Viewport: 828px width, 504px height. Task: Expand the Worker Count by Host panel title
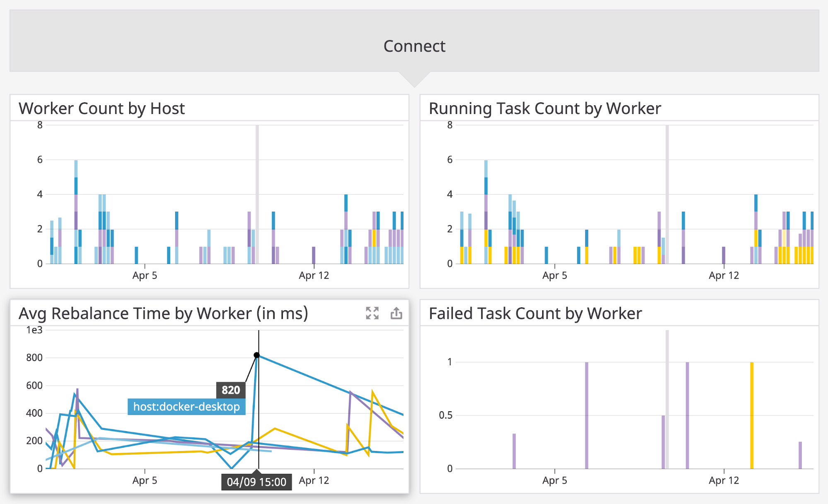pos(101,109)
